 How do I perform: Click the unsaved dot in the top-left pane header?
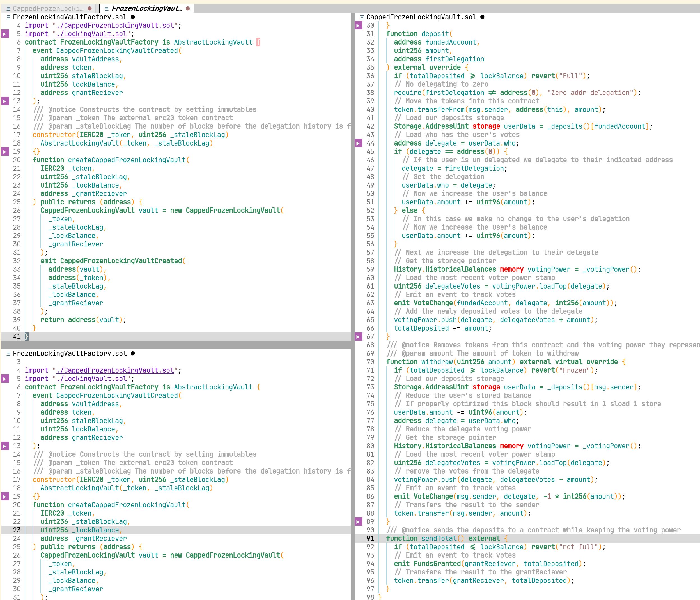[133, 17]
